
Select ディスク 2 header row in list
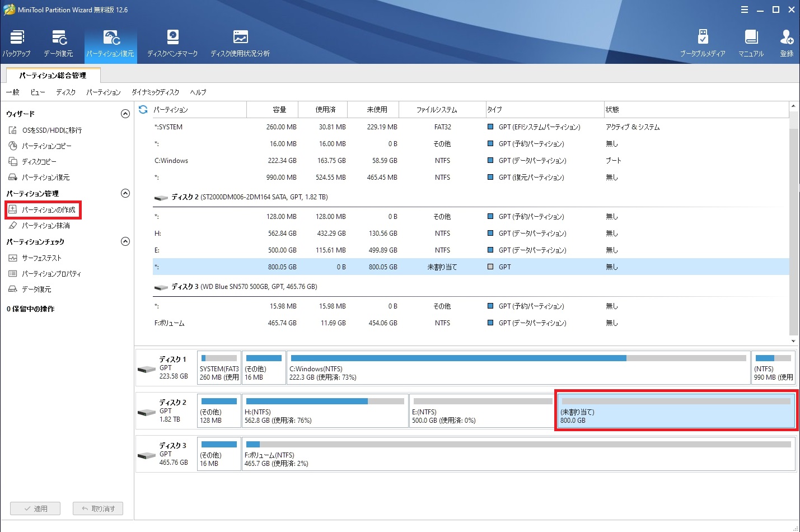click(470, 197)
